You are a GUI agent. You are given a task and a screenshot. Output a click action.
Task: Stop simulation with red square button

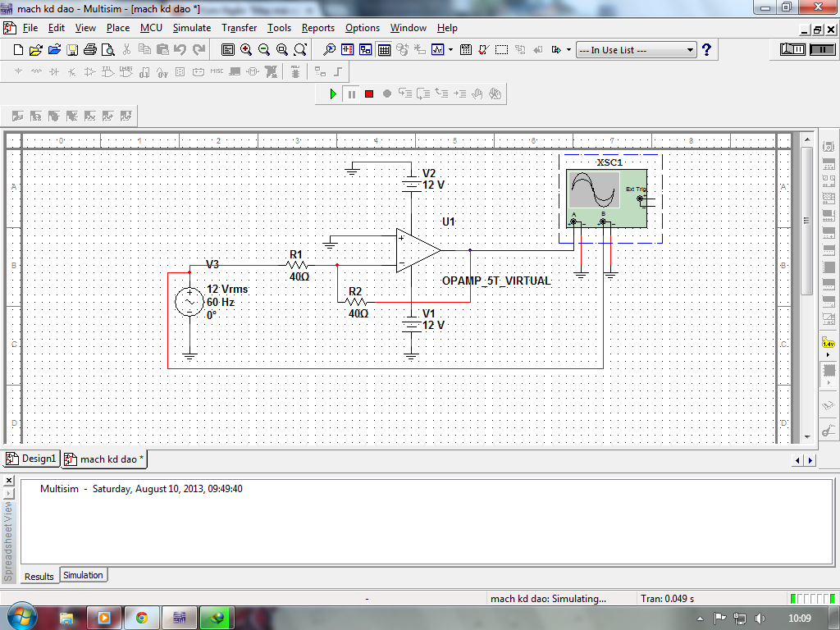(x=369, y=94)
